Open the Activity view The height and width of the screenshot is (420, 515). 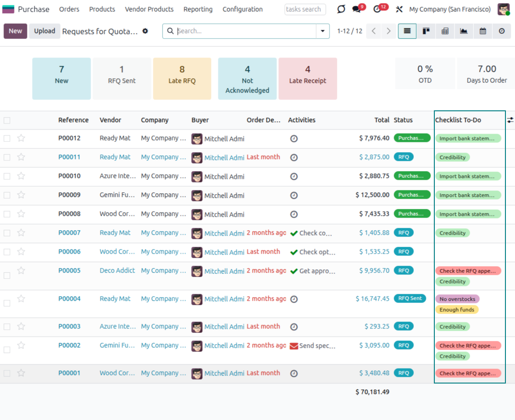pos(501,31)
